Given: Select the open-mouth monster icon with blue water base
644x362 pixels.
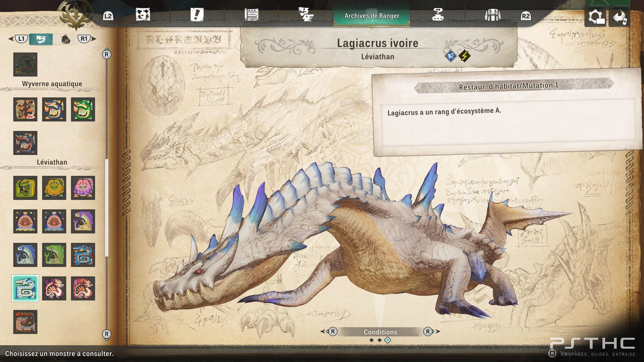Looking at the screenshot, I should 54,221.
